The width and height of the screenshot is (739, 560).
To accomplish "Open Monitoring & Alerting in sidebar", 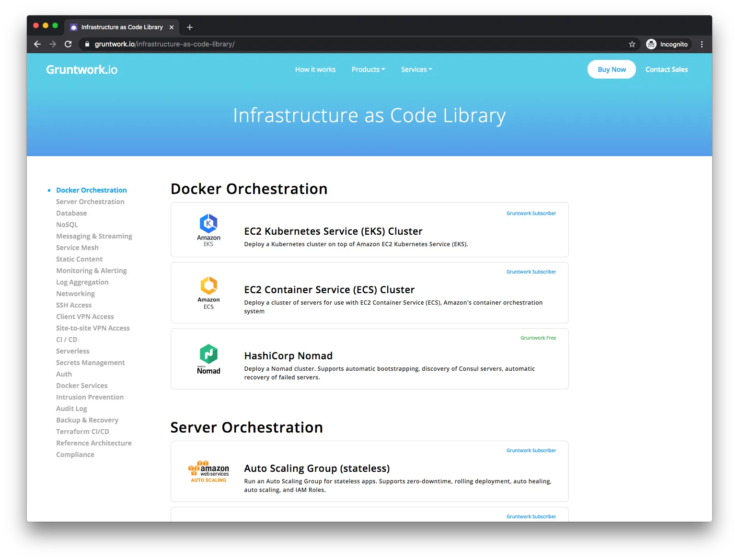I will (92, 271).
